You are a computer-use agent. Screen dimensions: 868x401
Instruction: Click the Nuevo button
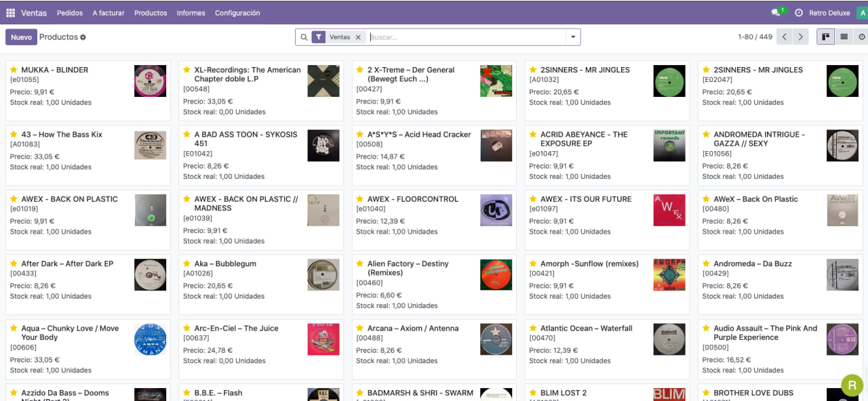(x=21, y=37)
